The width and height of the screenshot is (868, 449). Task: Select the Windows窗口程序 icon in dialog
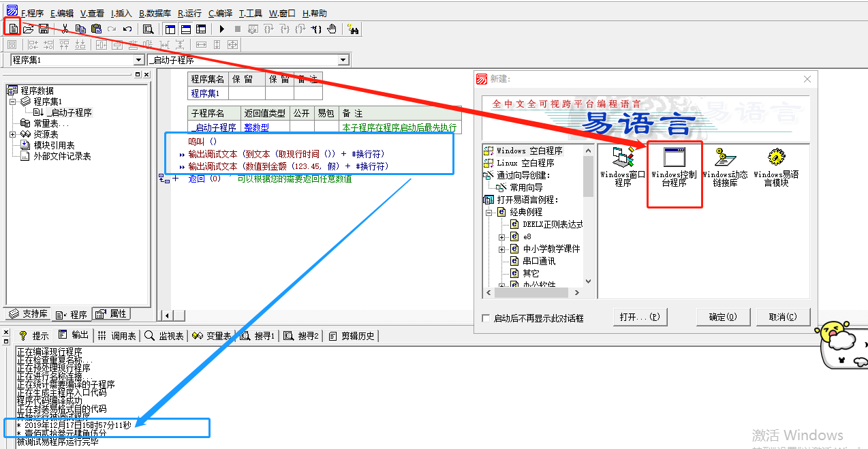[x=623, y=167]
